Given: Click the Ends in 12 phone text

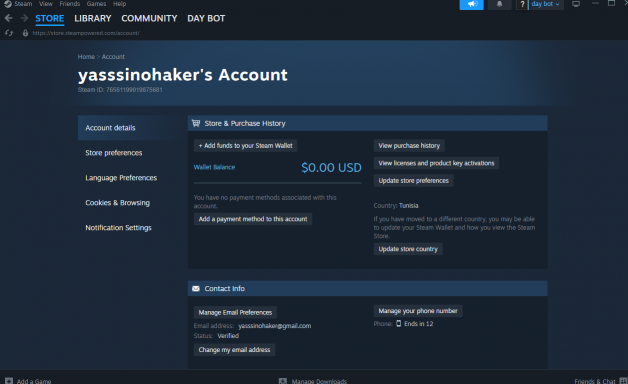Looking at the screenshot, I should point(419,324).
